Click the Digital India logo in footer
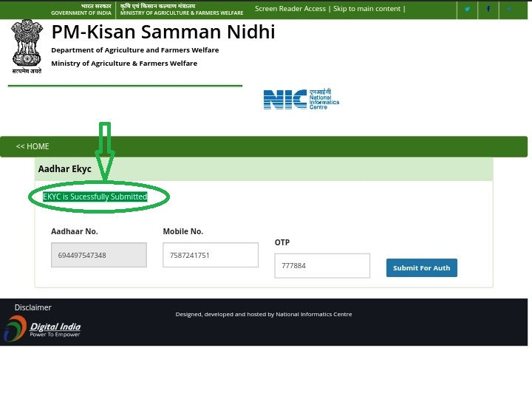 tap(42, 328)
